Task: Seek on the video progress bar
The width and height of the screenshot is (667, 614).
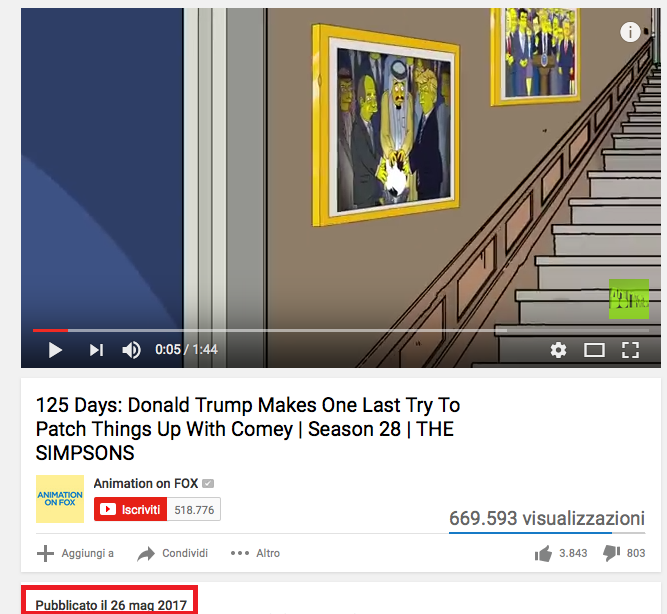Action: 341,330
